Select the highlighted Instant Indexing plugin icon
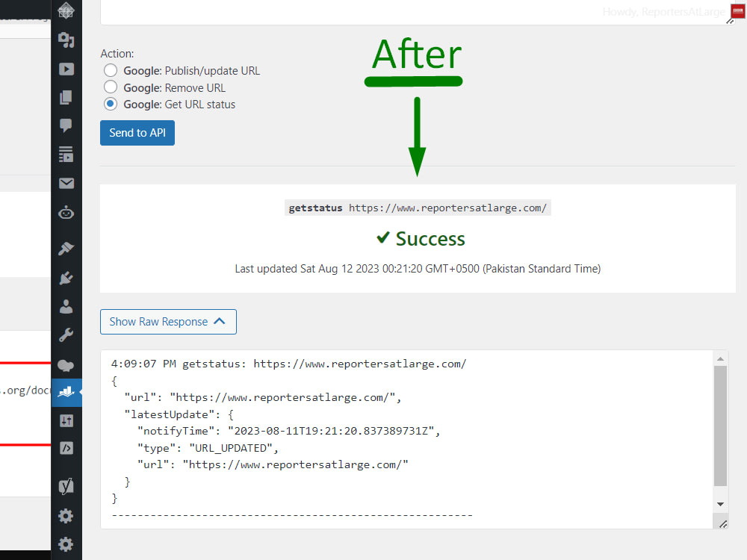 [66, 391]
